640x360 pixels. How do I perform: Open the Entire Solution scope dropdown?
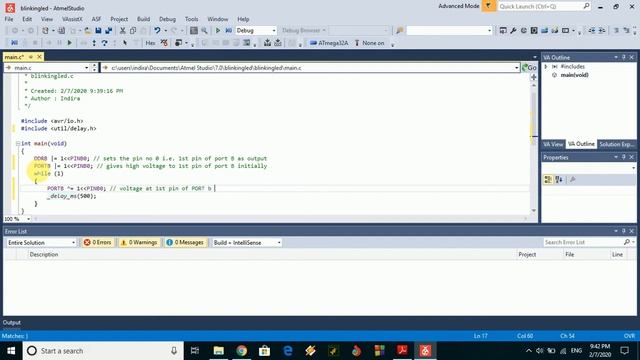(x=41, y=242)
